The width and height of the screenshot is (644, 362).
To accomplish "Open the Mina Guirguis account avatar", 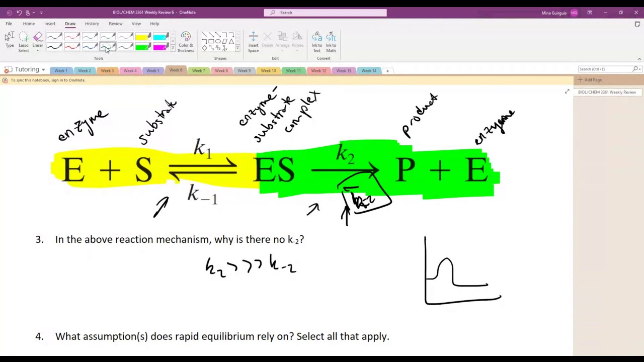I will (574, 13).
